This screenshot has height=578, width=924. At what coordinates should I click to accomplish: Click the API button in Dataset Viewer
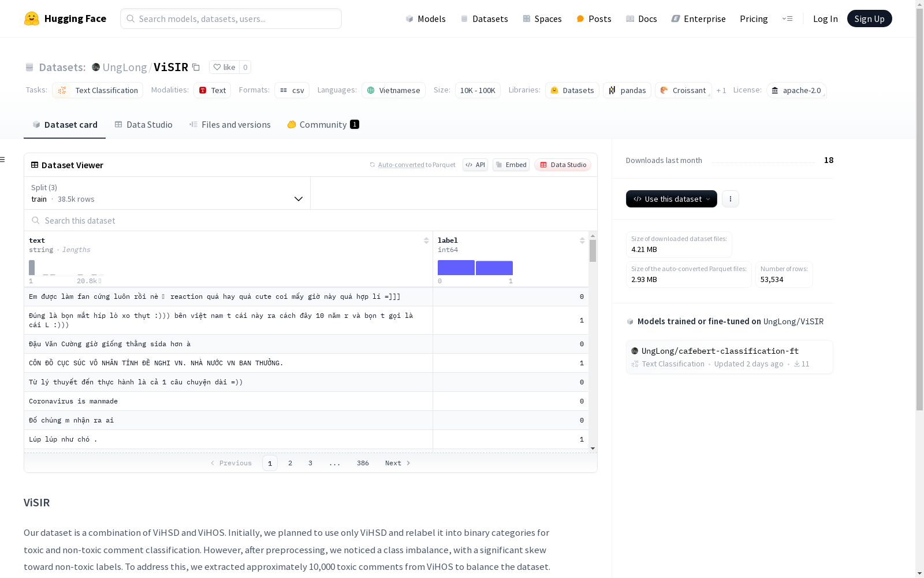click(x=475, y=165)
